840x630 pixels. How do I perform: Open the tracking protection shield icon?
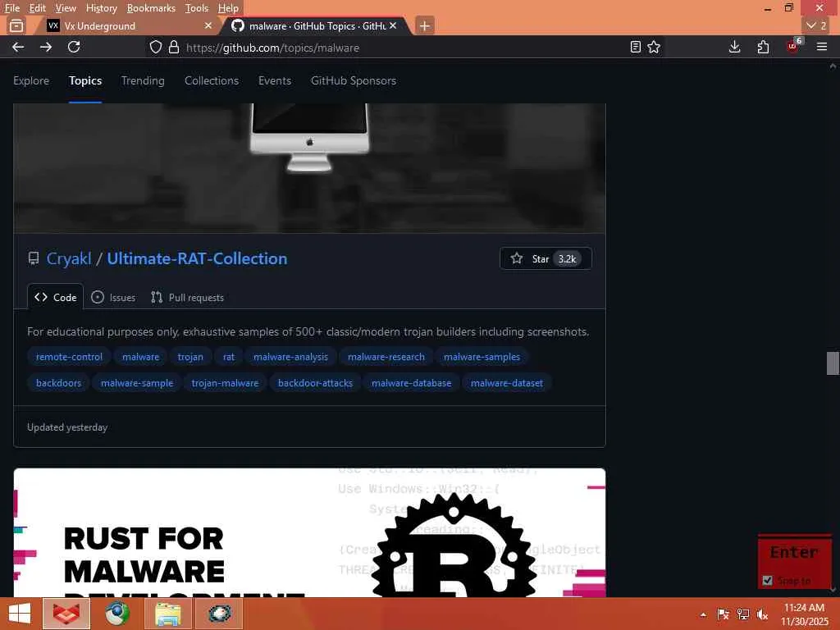(155, 47)
